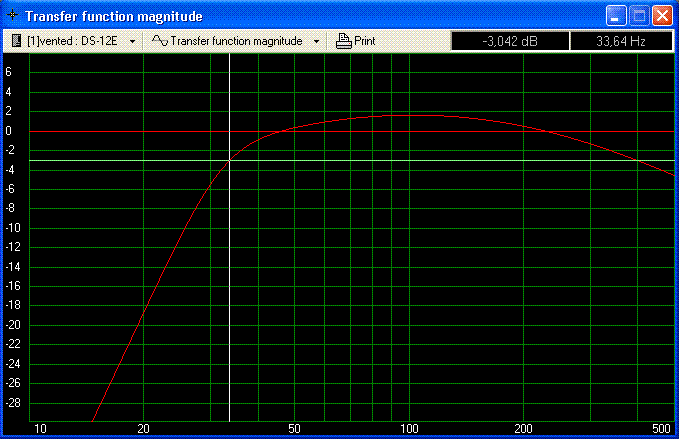Open the dropdown arrow next to '[1]vented : DS-12E'
The height and width of the screenshot is (439, 679).
(132, 42)
